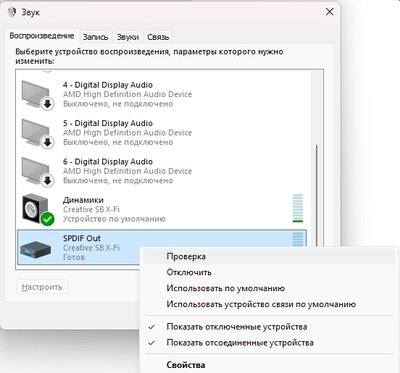Select the 5 - Digital Display Audio device name

point(108,123)
